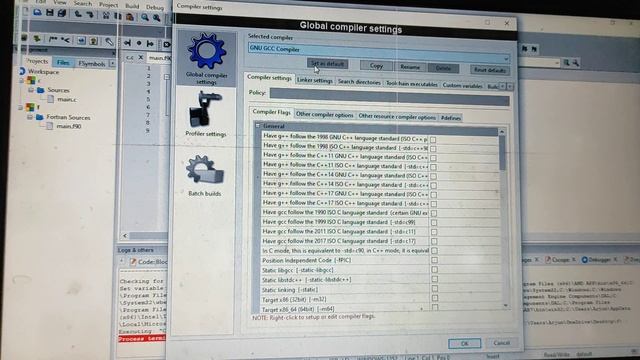
Task: Collapse the f project tree node
Action: pyautogui.click(x=20, y=108)
